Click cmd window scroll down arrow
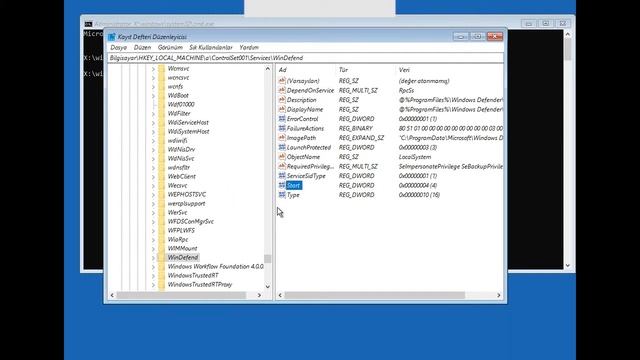The width and height of the screenshot is (640, 360). [x=567, y=266]
